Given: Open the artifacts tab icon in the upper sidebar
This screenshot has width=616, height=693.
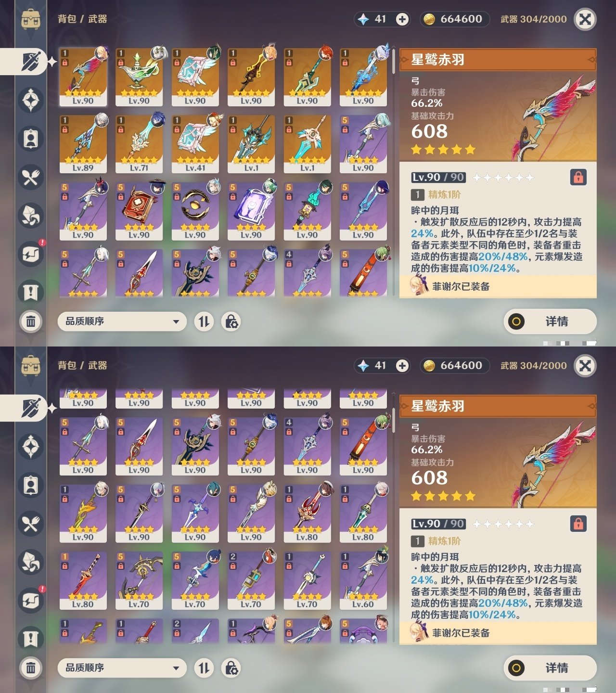Looking at the screenshot, I should coord(31,100).
